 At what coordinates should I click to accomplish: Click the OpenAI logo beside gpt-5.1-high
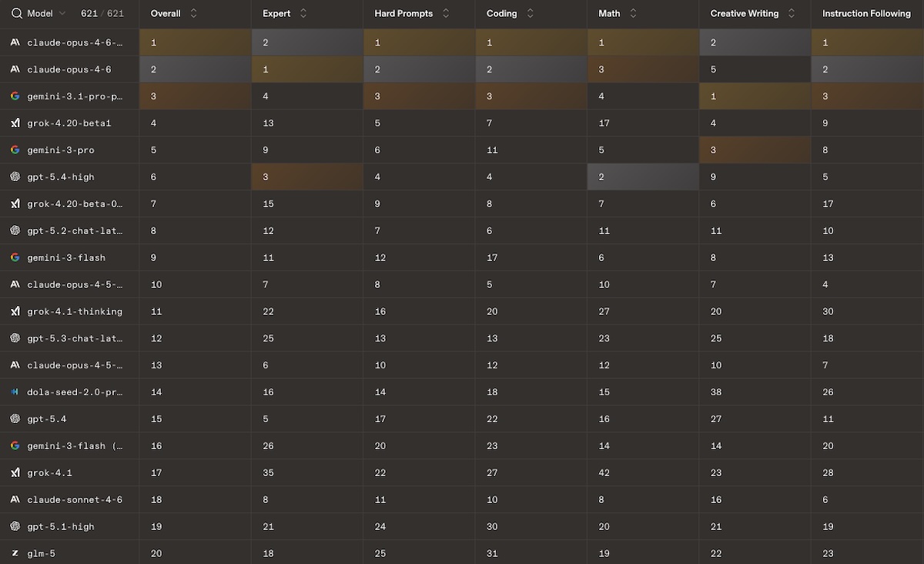click(15, 527)
